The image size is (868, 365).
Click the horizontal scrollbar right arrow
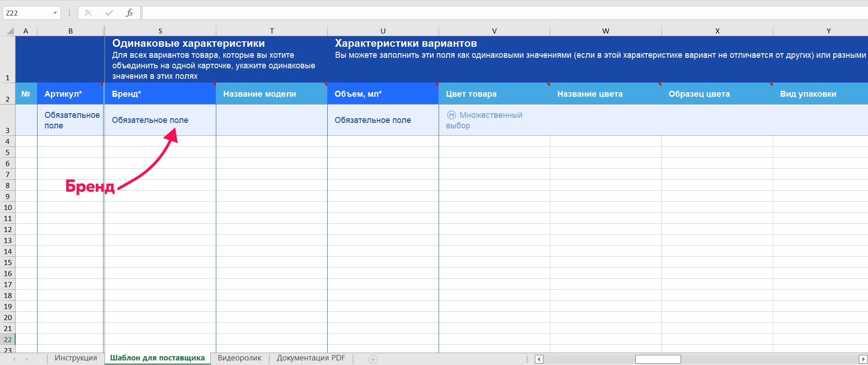tap(863, 359)
